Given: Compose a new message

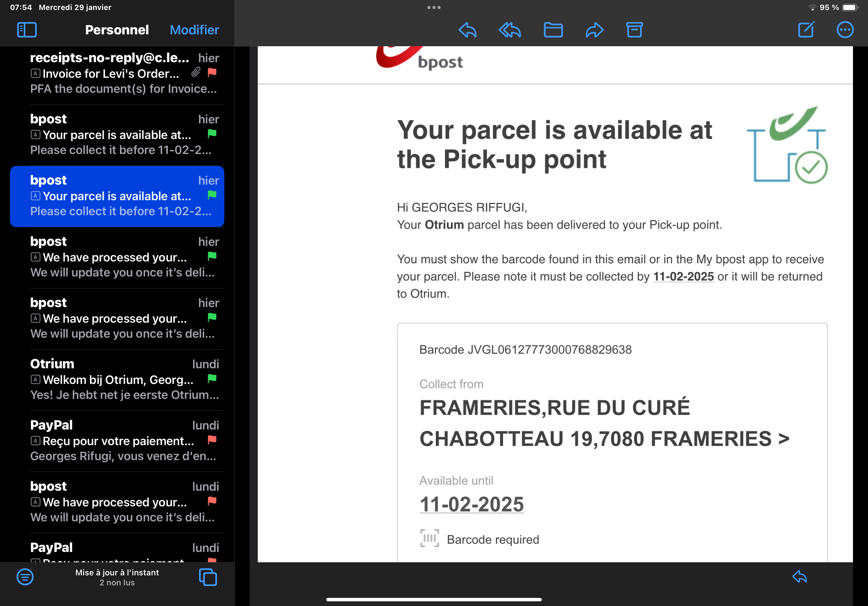Looking at the screenshot, I should click(806, 30).
